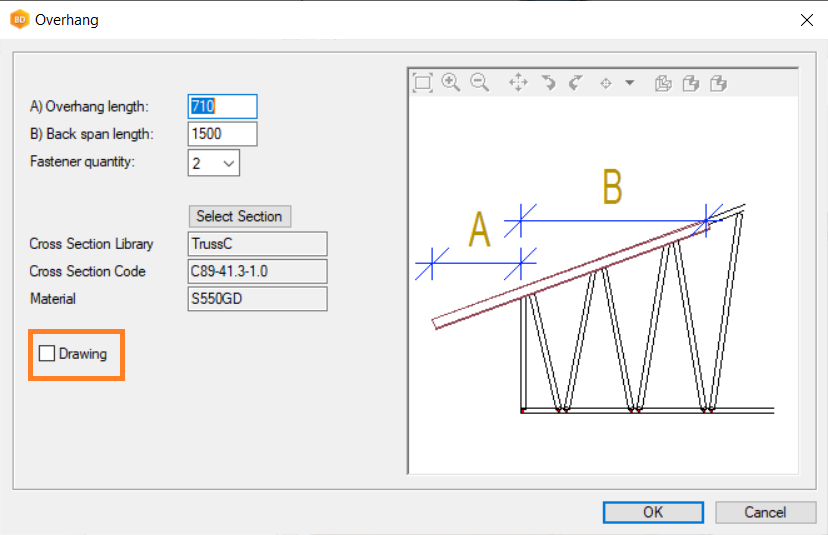Click the snap point crosshair icon
Screen dimensions: 828x535
[x=605, y=83]
